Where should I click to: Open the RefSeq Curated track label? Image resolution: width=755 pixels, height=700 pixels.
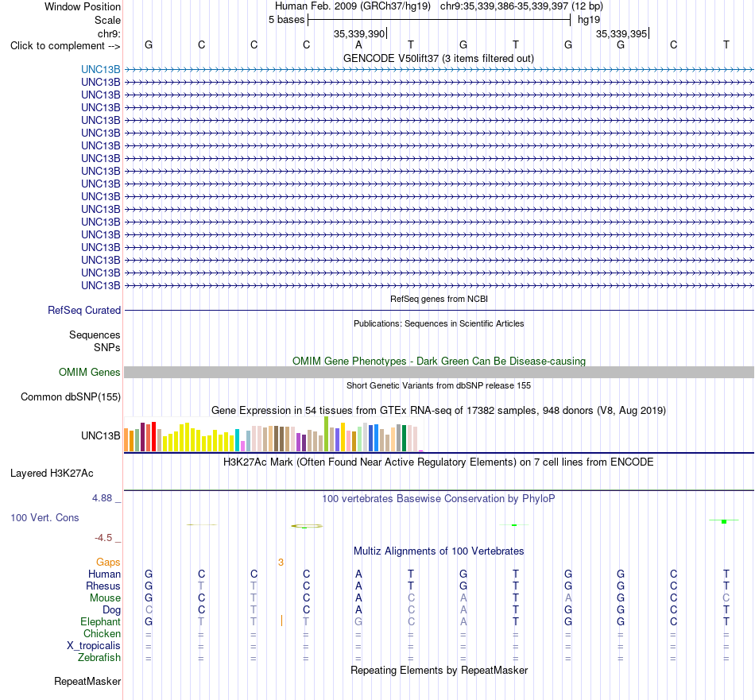click(84, 310)
